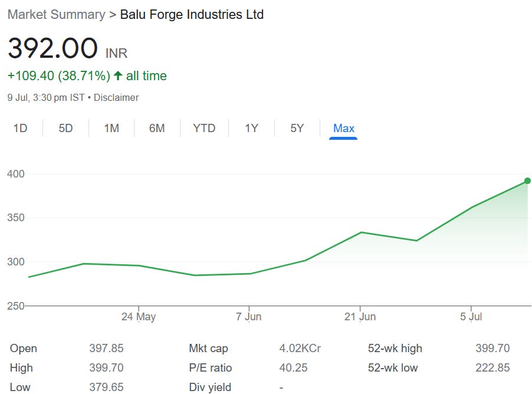Click the Open value 397.85
Image resolution: width=532 pixels, height=394 pixels.
pos(106,348)
